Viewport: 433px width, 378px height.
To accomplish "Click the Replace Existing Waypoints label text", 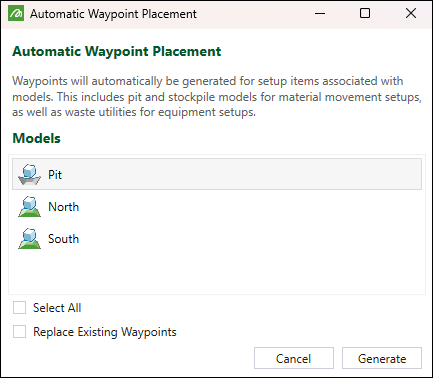I will tap(105, 332).
